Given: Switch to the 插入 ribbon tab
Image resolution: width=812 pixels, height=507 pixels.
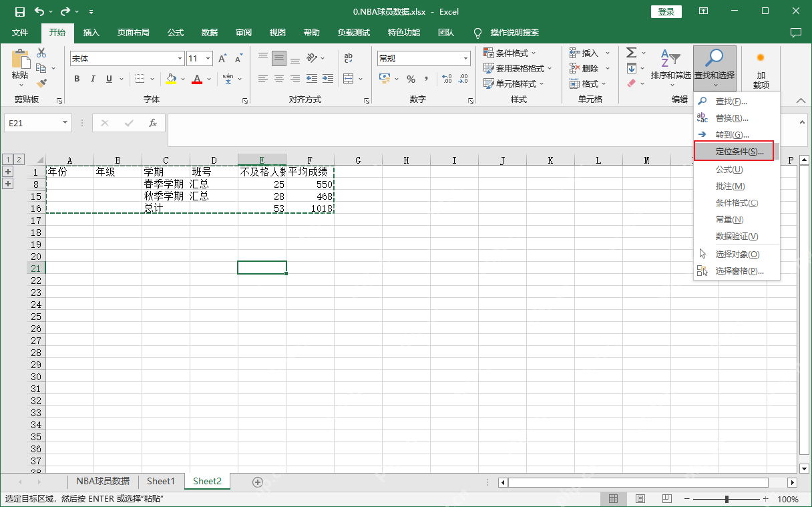Looking at the screenshot, I should pyautogui.click(x=91, y=33).
